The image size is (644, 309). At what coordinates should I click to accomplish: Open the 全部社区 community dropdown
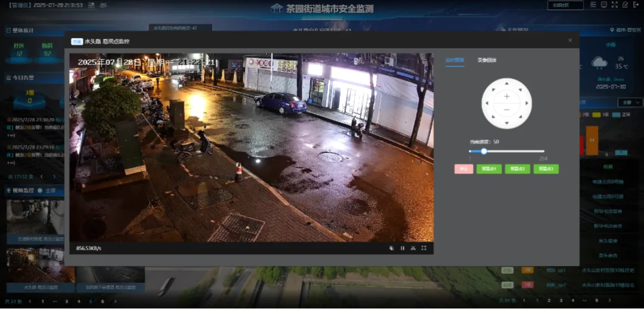point(565,5)
